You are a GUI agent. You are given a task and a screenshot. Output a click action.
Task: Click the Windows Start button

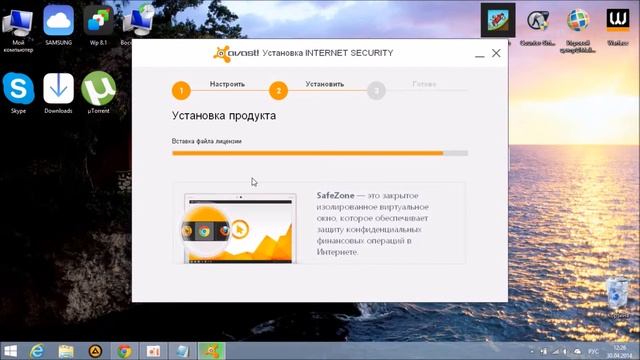point(10,351)
